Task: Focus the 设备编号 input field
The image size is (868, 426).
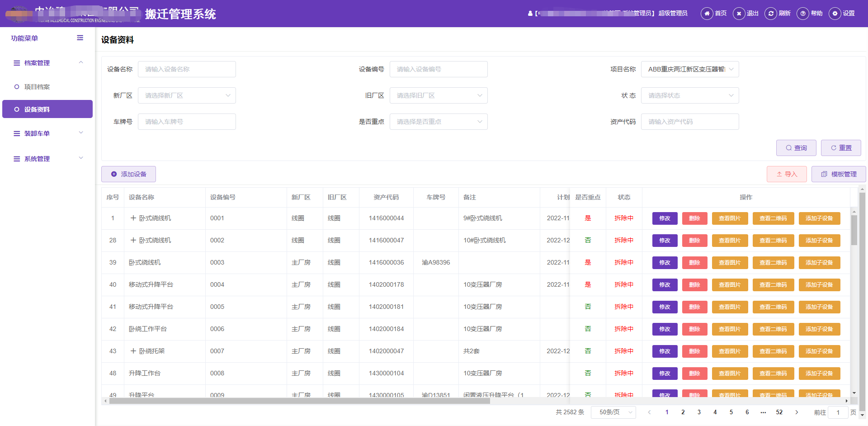Action: [x=439, y=69]
